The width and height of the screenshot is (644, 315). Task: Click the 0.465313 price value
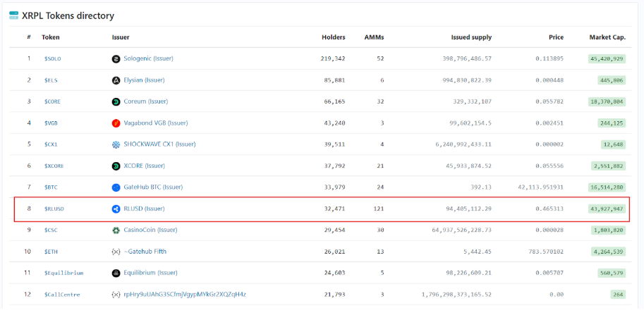[549, 209]
